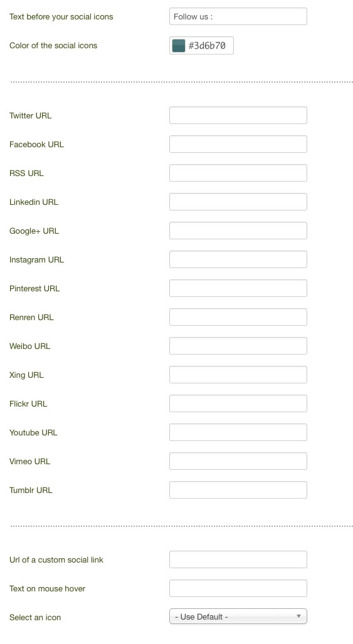Image resolution: width=353 pixels, height=644 pixels.
Task: Click the Renren URL input
Action: click(x=238, y=317)
